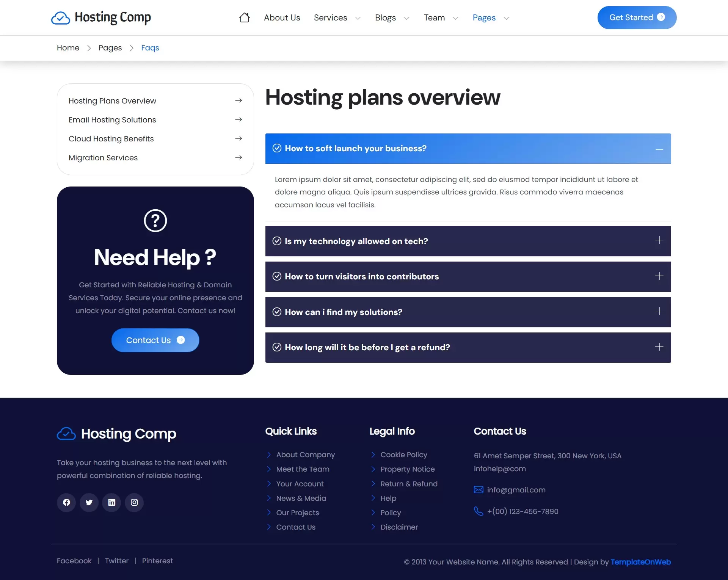Click check icon on technology allowed question
The width and height of the screenshot is (728, 580).
(277, 241)
